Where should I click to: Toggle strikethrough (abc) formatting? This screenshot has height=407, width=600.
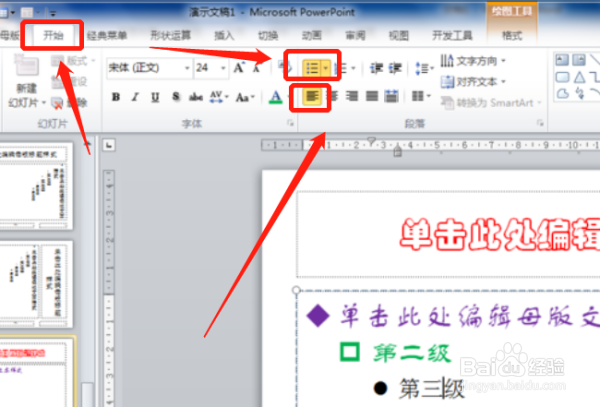[x=196, y=97]
